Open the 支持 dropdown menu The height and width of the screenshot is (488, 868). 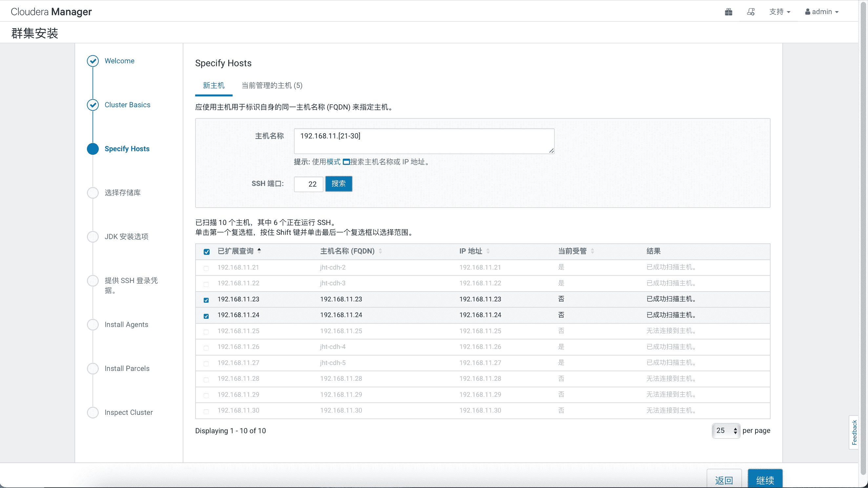point(779,12)
